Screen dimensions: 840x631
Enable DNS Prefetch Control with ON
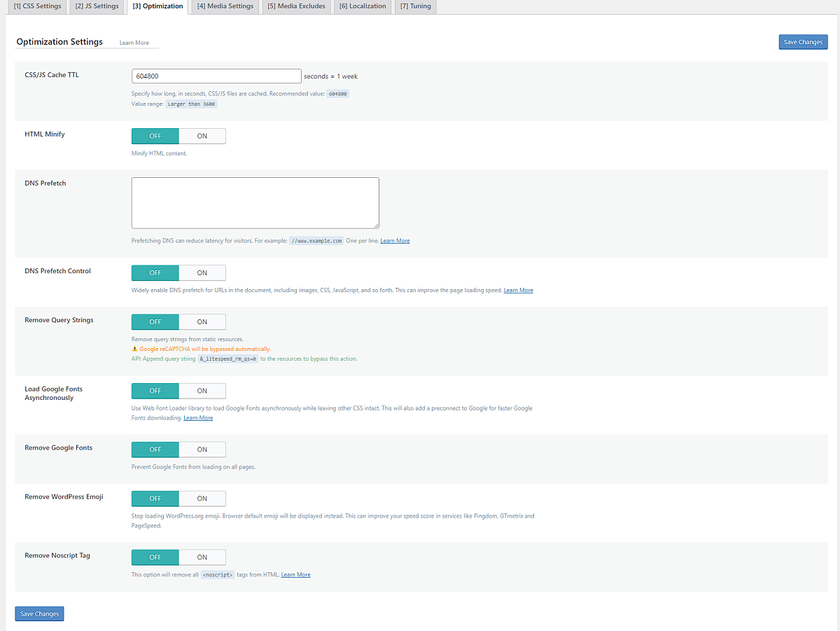coord(202,272)
